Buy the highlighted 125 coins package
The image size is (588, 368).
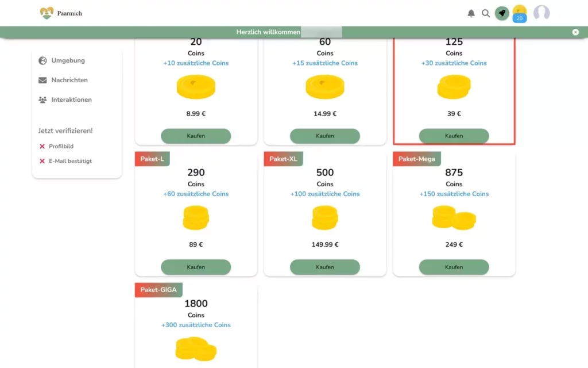point(454,136)
